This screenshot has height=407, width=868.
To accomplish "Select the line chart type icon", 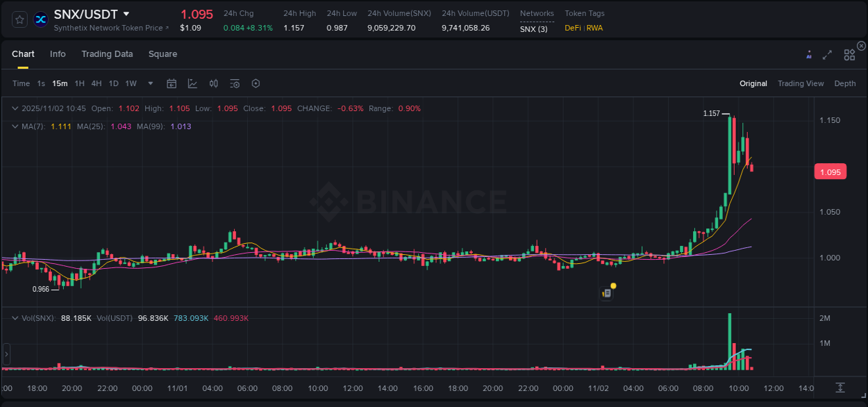I will point(192,83).
